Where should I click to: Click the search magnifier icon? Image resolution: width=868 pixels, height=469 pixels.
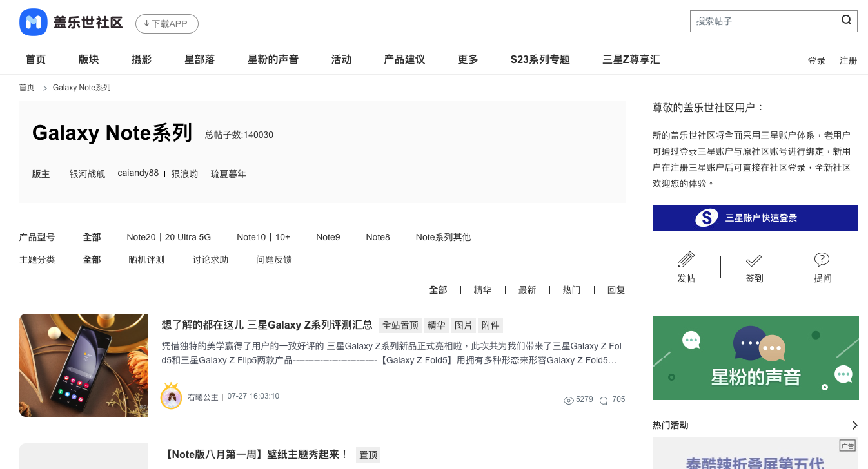846,20
